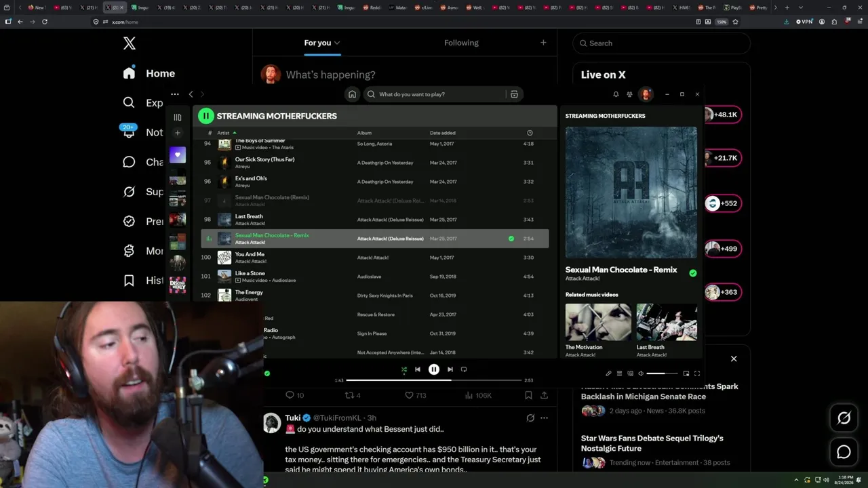Open The Motivation music video
Viewport: 868px width, 488px height.
[598, 323]
